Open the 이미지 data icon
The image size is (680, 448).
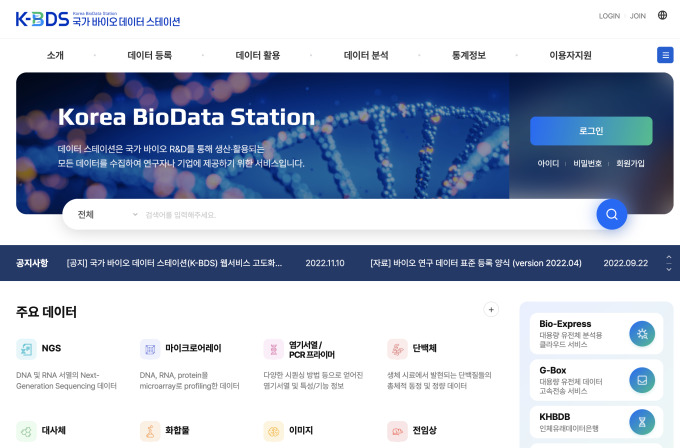tap(274, 432)
